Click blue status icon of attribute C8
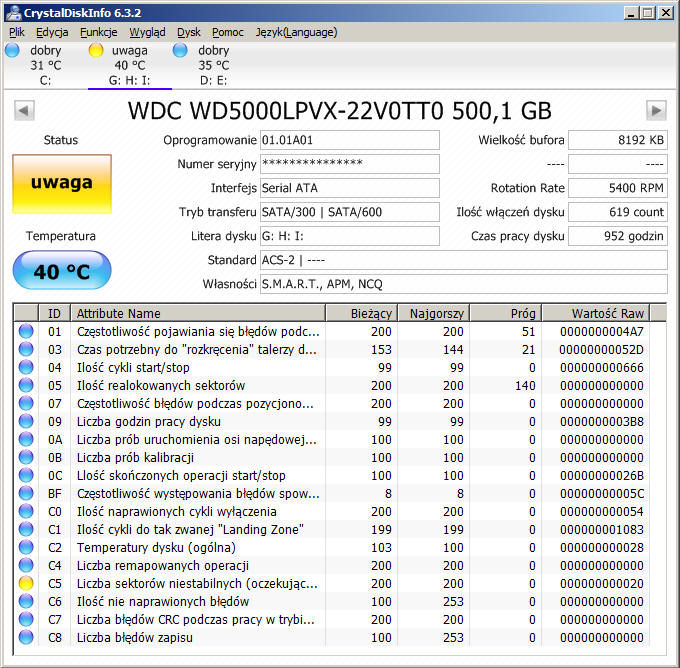680x668 pixels. (26, 637)
